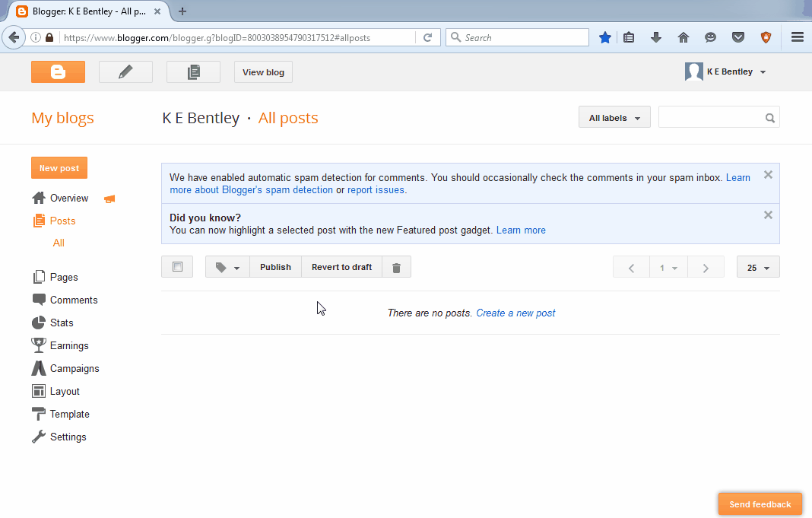
Task: Open Comments using the speech bubble icon
Action: pos(39,300)
